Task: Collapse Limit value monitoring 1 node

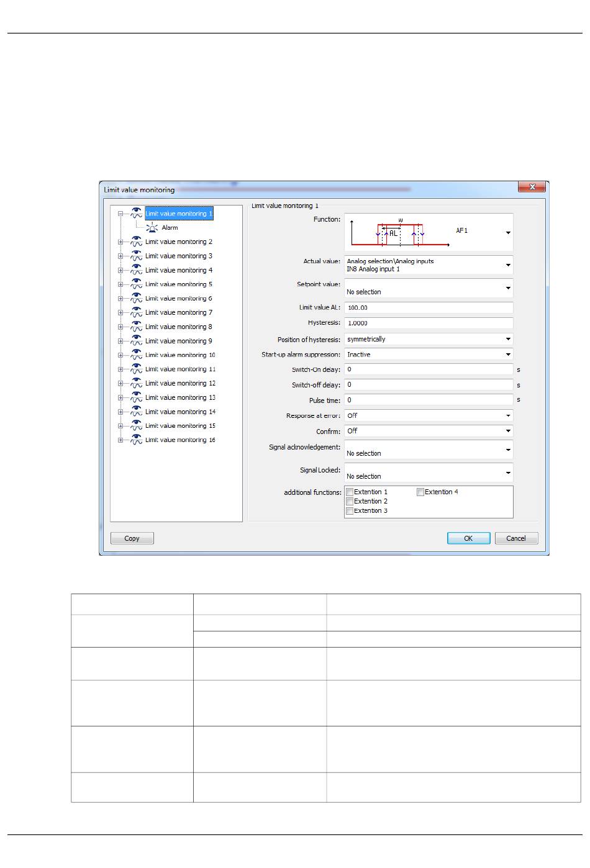Action: pos(120,214)
